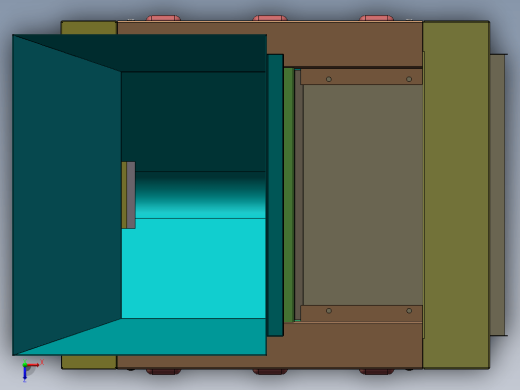This screenshot has height=390, width=520.
Task: Select the small gray block inside the hopper
Action: 131,195
